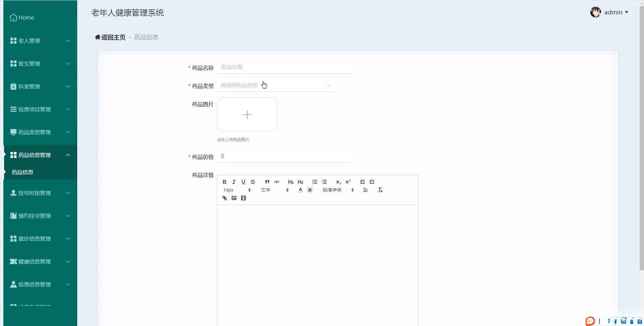Screen dimensions: 644x326
Task: Apply blockquote style in the editor
Action: (x=267, y=182)
